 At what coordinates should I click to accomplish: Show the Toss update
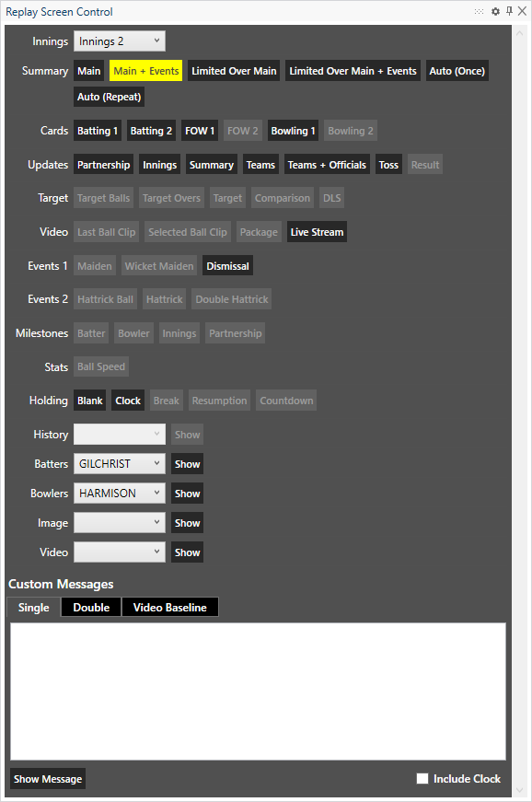pos(388,165)
